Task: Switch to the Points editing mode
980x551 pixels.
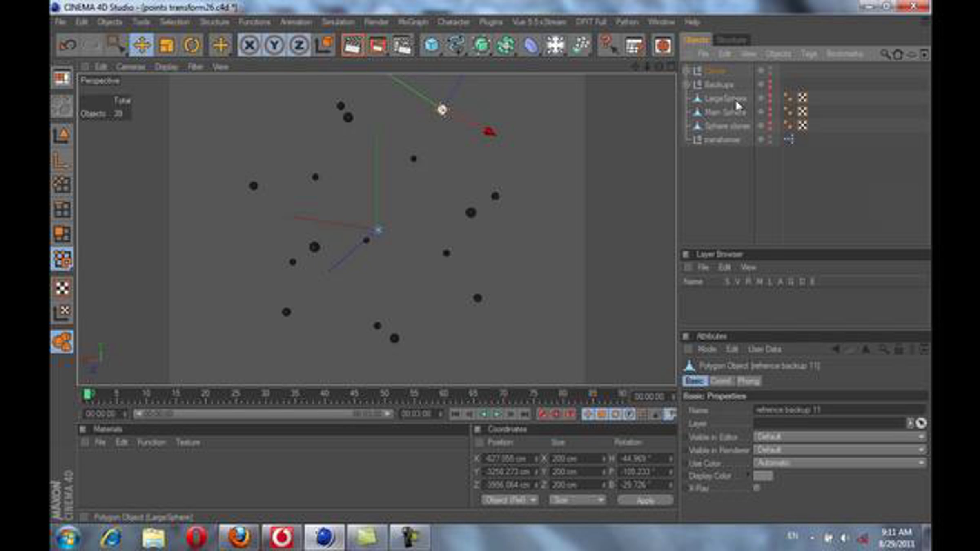Action: [x=62, y=184]
